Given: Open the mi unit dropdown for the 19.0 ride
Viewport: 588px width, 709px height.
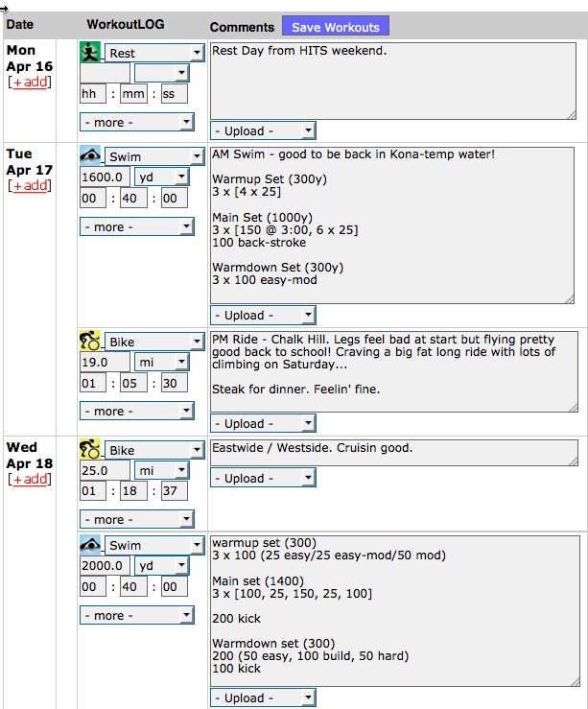Looking at the screenshot, I should 161,362.
